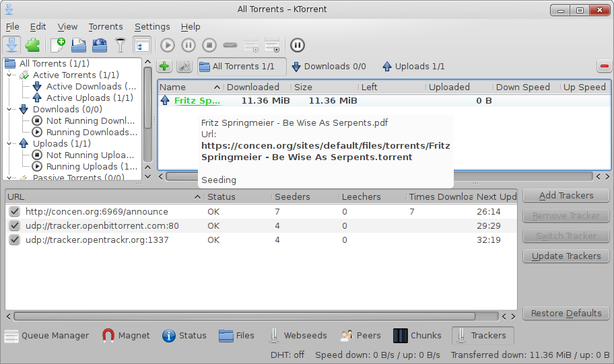Click the Torrents activity download icon
The width and height of the screenshot is (614, 364).
click(x=11, y=45)
